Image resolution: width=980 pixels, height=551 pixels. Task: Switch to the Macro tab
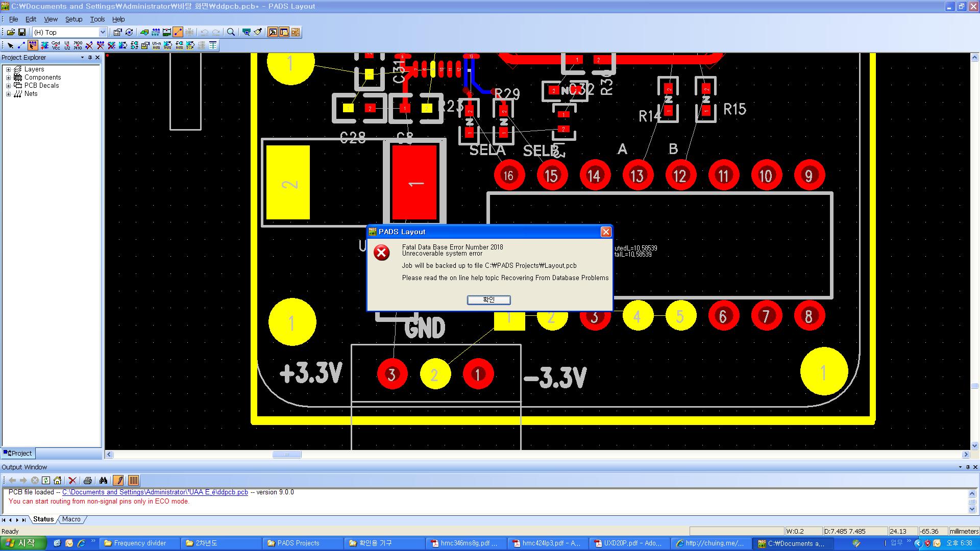tap(71, 519)
